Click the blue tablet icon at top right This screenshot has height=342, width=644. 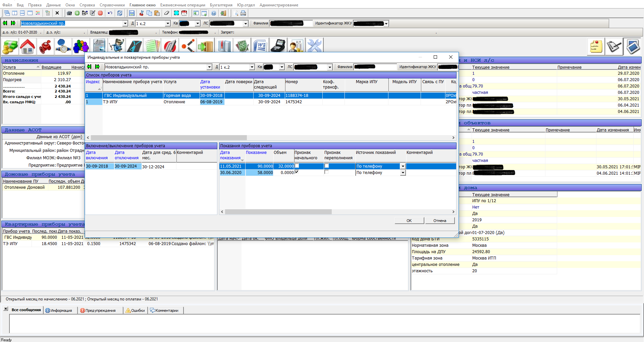[632, 46]
